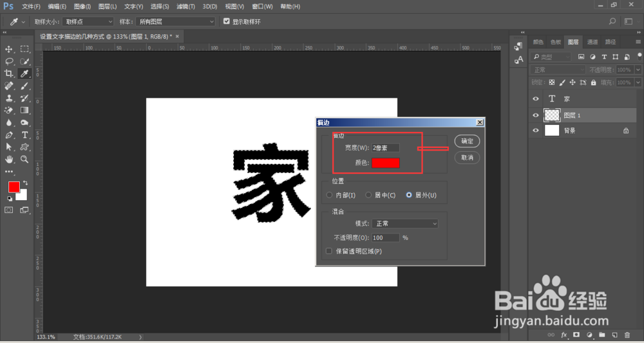Reset default foreground and background colors
Image resolution: width=644 pixels, height=343 pixels.
(10, 199)
